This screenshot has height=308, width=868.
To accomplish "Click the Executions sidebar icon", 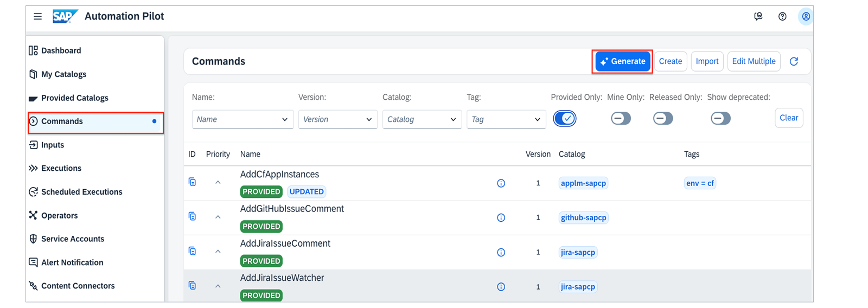I will coord(33,168).
